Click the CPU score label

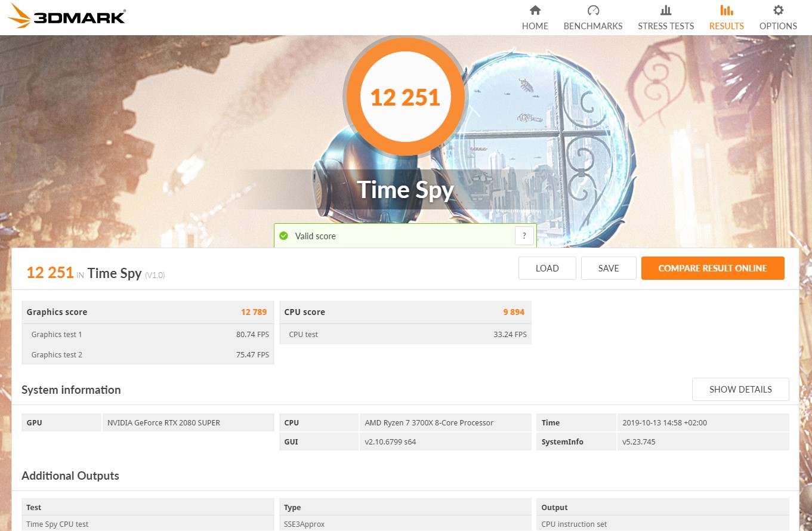pos(304,312)
